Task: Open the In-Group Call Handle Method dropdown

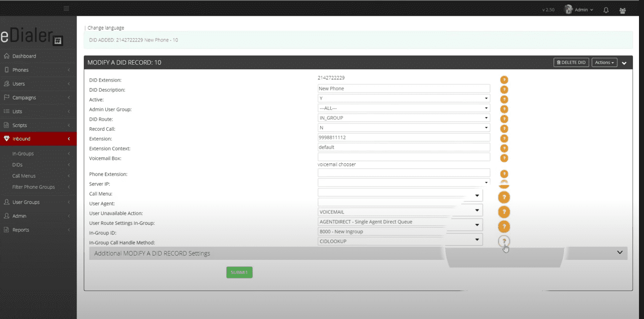Action: tap(400, 240)
